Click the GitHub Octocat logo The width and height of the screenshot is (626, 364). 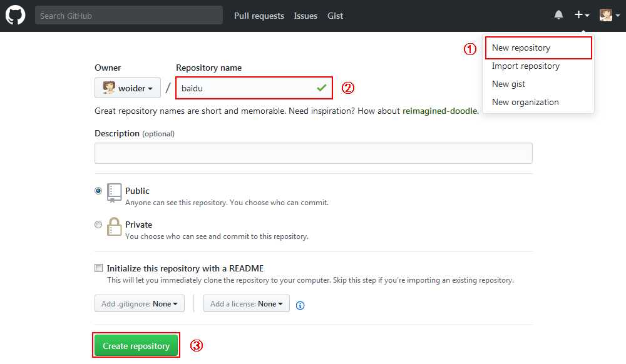15,15
